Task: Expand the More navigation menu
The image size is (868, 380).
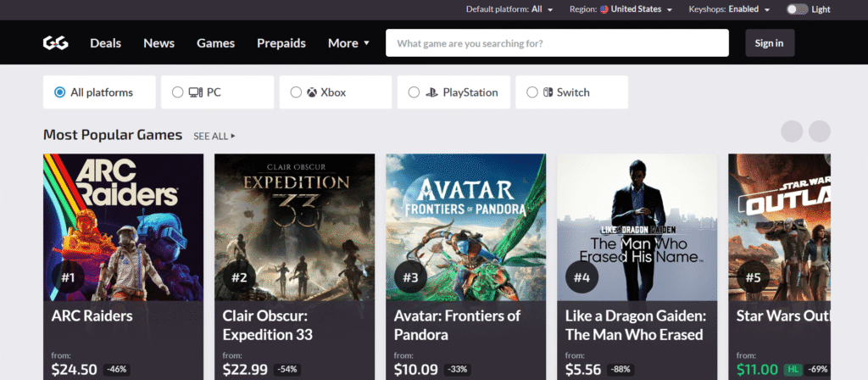Action: 348,43
